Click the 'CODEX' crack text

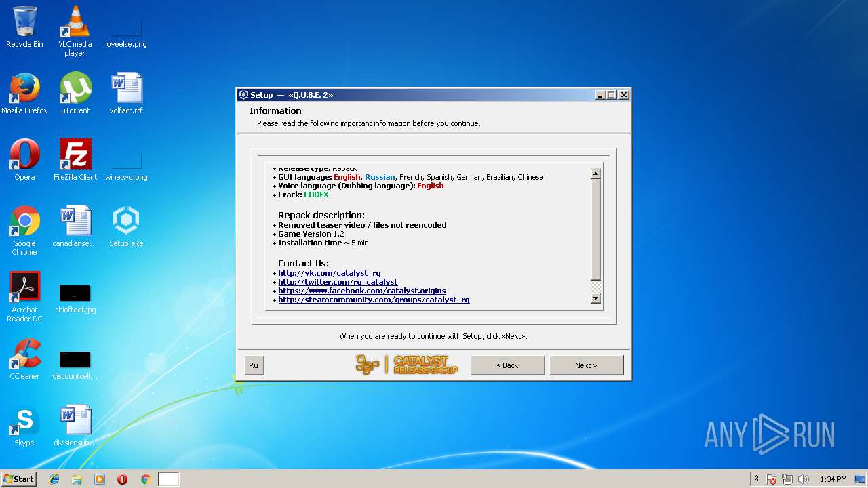pos(316,195)
